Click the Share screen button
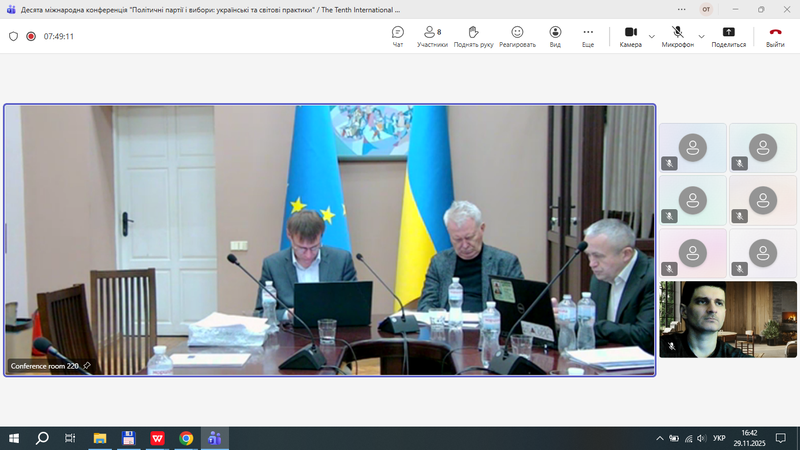Viewport: 800px width, 450px height. point(728,36)
